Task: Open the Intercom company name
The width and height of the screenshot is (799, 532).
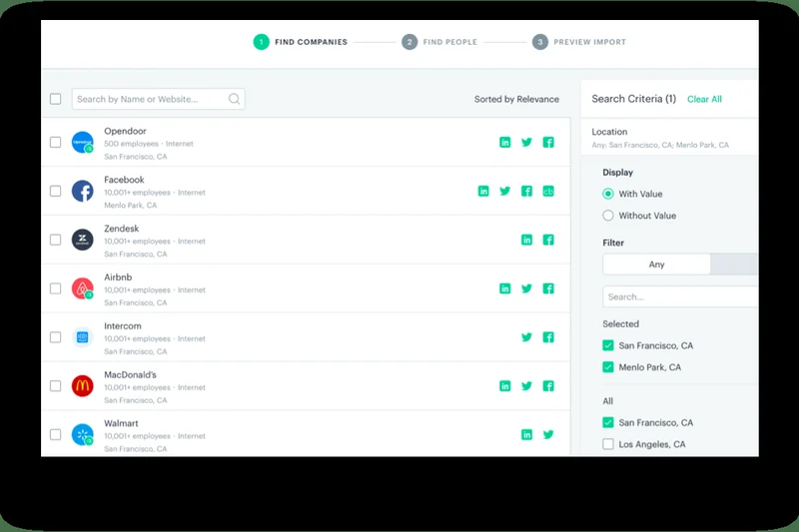Action: click(x=122, y=325)
